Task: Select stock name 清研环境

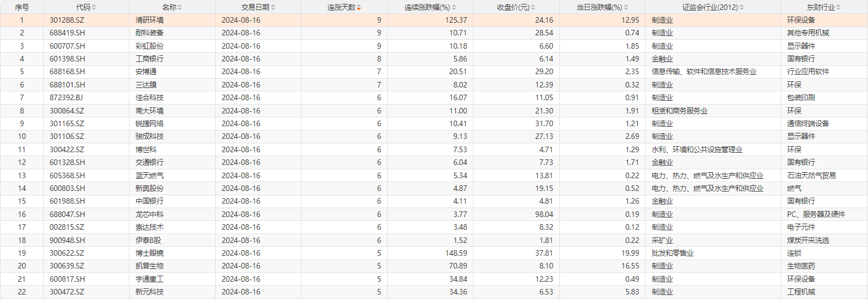Action: click(149, 20)
